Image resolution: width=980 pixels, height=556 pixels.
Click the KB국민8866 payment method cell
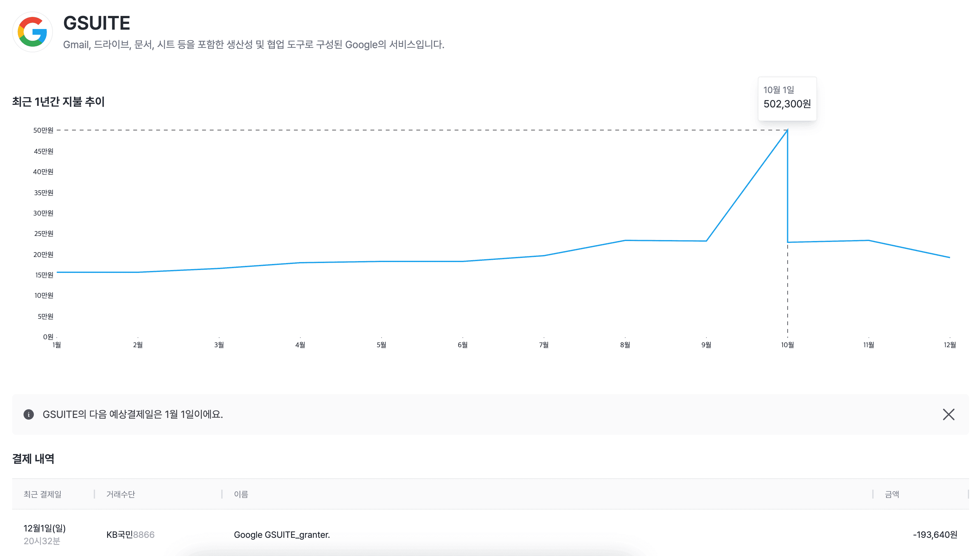coord(130,535)
